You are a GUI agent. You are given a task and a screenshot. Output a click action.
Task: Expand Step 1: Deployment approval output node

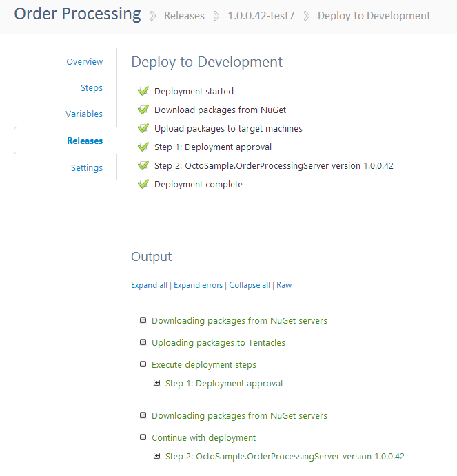156,383
